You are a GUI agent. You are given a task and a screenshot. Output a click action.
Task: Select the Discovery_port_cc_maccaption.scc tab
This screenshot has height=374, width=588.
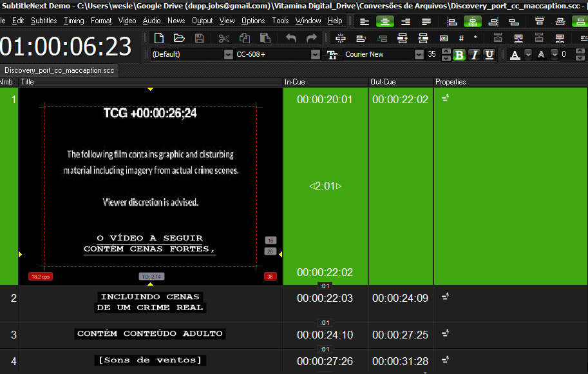point(59,70)
